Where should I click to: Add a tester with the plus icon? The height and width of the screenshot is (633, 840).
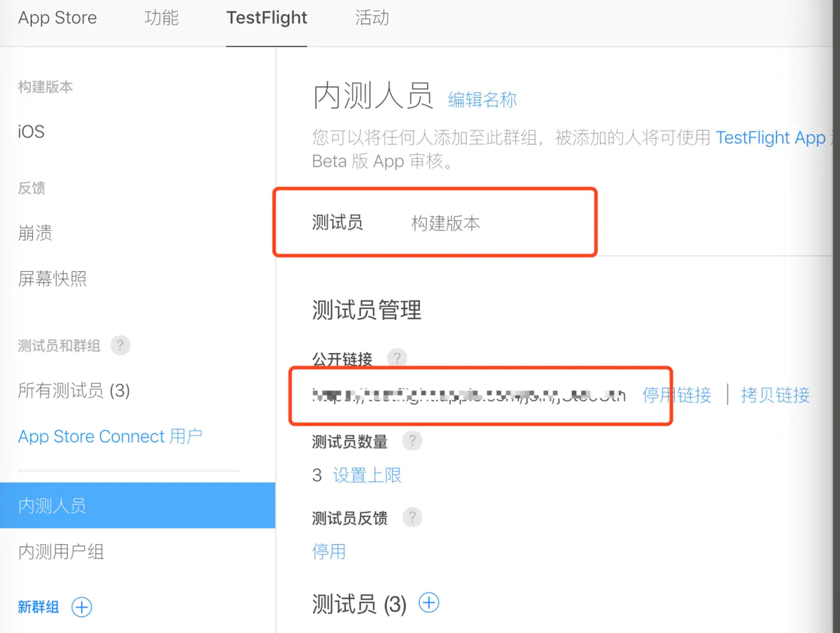click(429, 602)
